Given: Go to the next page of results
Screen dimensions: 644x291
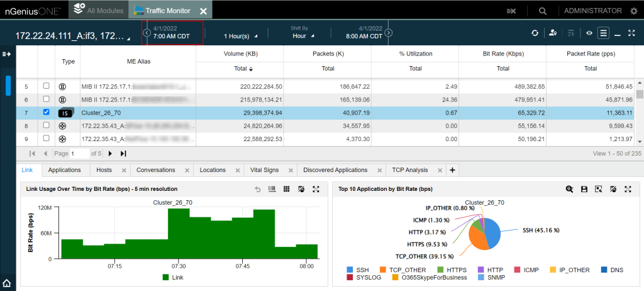Looking at the screenshot, I should 110,154.
